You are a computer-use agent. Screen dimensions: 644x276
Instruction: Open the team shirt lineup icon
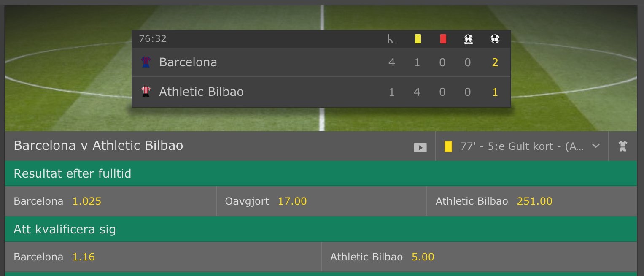coord(623,146)
